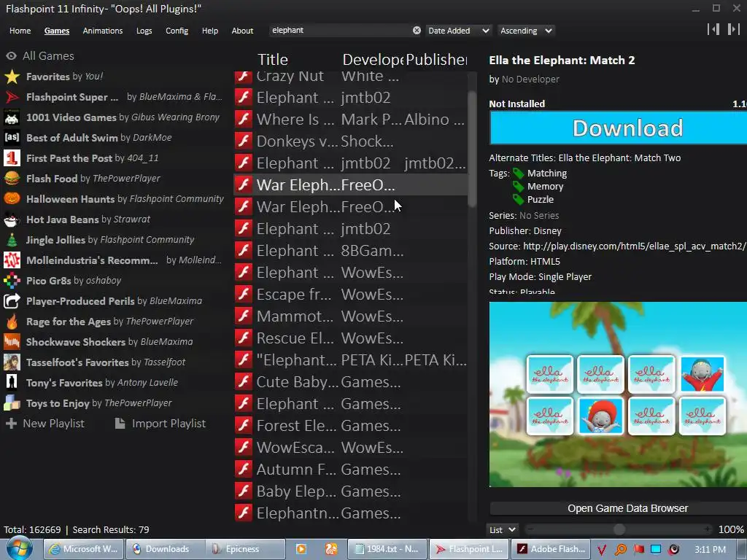Select the Autumn F... Games... row
747x560 pixels.
(350, 470)
